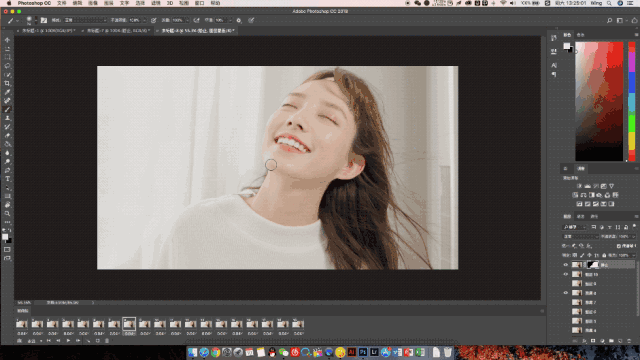Switch to the first document tab
Screen dimensions: 640x360
click(47, 31)
